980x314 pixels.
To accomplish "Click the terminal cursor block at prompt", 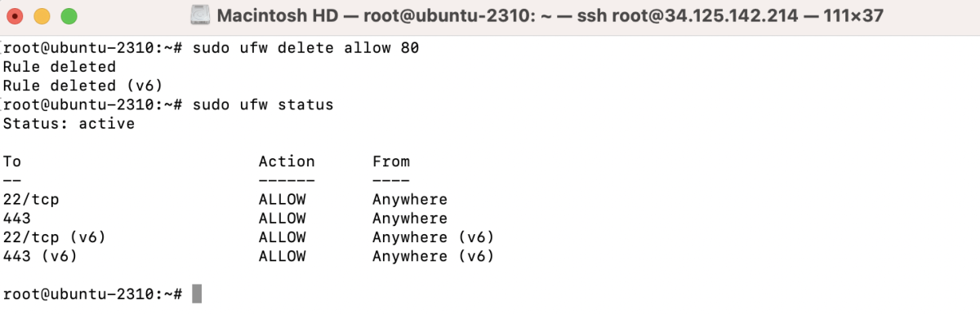I will coord(197,294).
